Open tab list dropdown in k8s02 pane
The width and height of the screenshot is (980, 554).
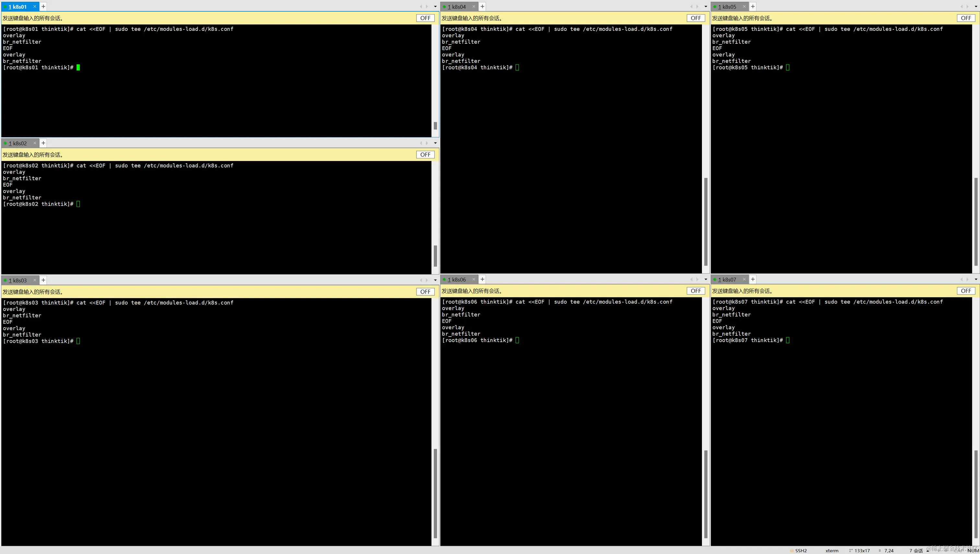click(x=435, y=143)
